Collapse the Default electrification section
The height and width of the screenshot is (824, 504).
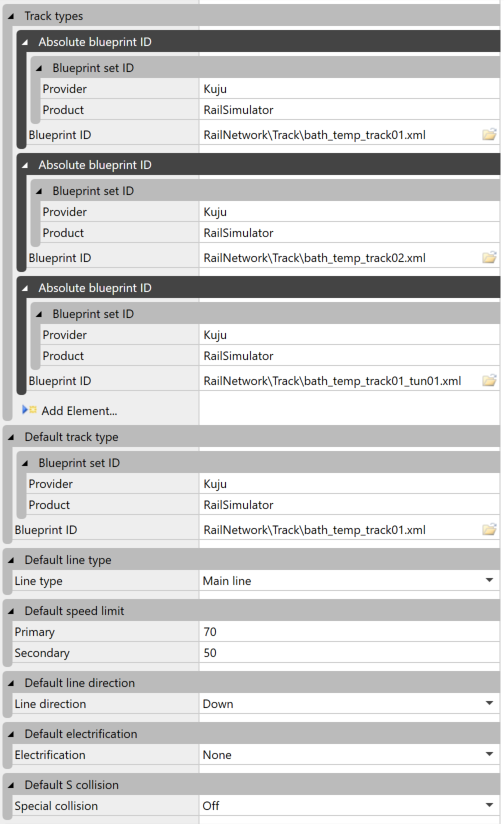click(11, 734)
